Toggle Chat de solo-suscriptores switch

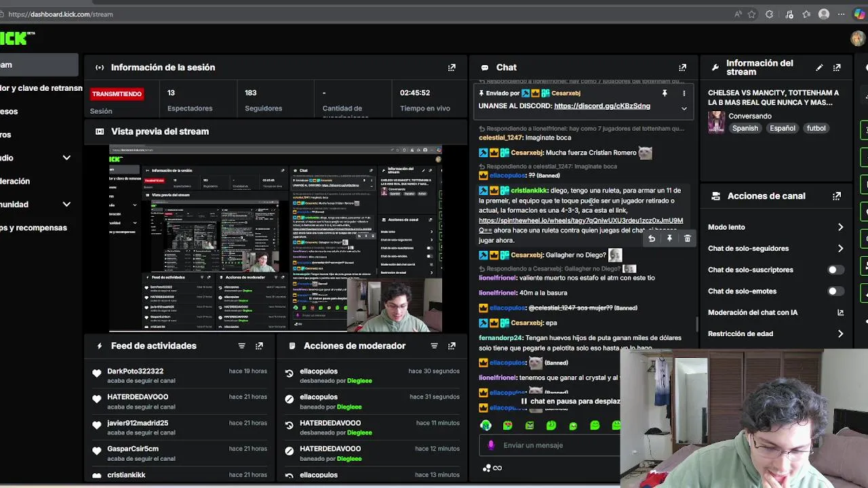pos(835,270)
